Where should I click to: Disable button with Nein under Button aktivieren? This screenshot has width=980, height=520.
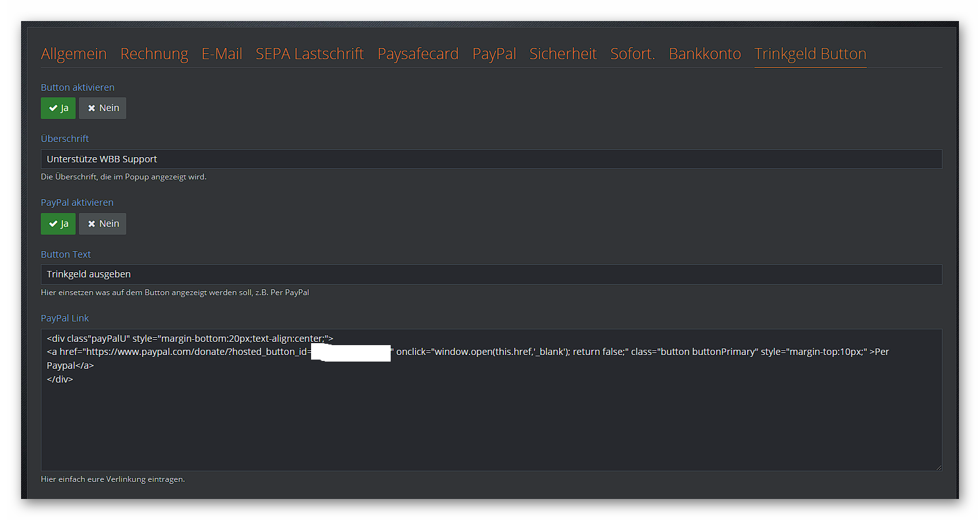(x=103, y=108)
